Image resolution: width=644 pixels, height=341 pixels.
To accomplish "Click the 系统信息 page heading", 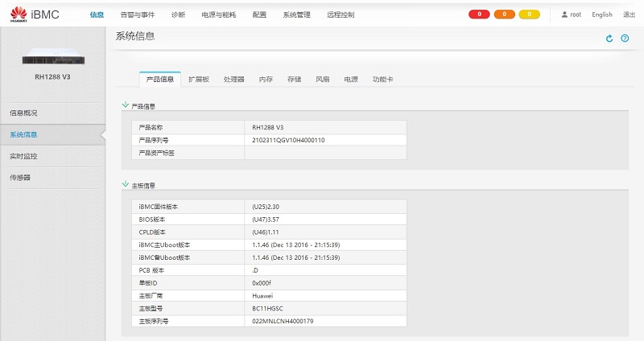I will (135, 36).
